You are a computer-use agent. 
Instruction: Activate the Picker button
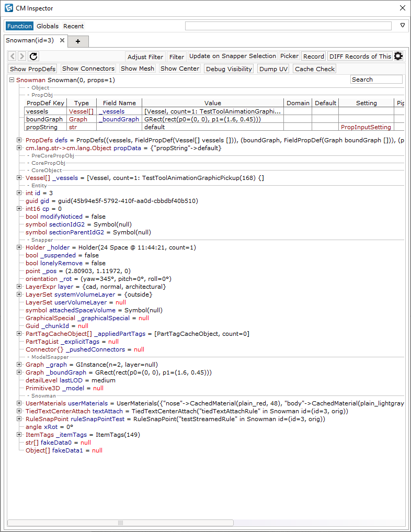289,56
